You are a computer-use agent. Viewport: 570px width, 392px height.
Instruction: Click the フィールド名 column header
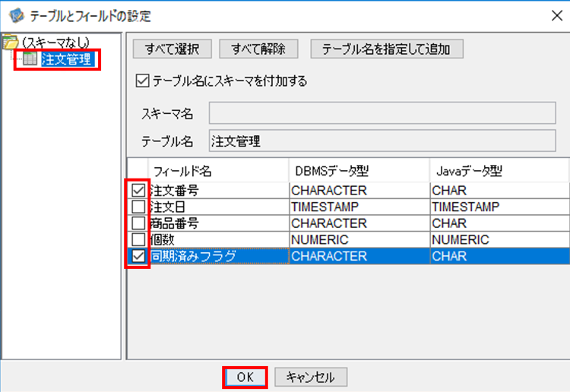(x=218, y=171)
